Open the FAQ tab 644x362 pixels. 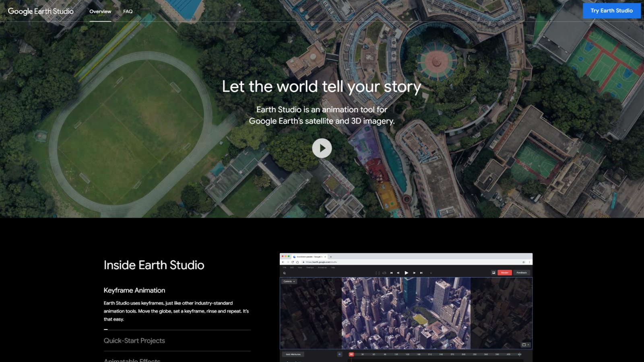[x=128, y=11]
